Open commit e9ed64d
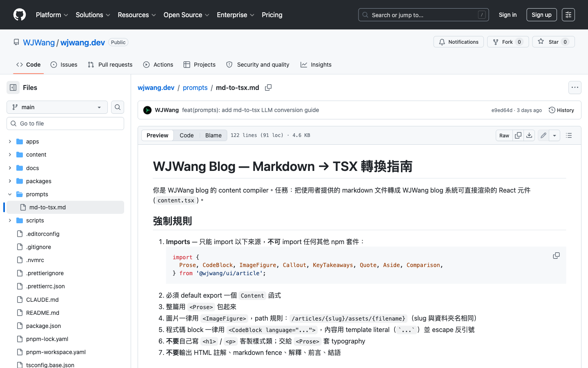The width and height of the screenshot is (588, 368). (x=502, y=110)
